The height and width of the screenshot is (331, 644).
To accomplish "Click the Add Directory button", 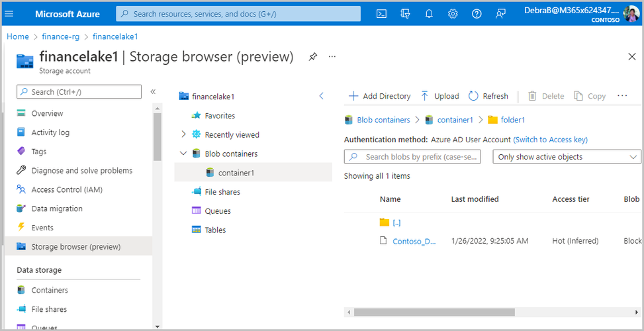I will [379, 96].
